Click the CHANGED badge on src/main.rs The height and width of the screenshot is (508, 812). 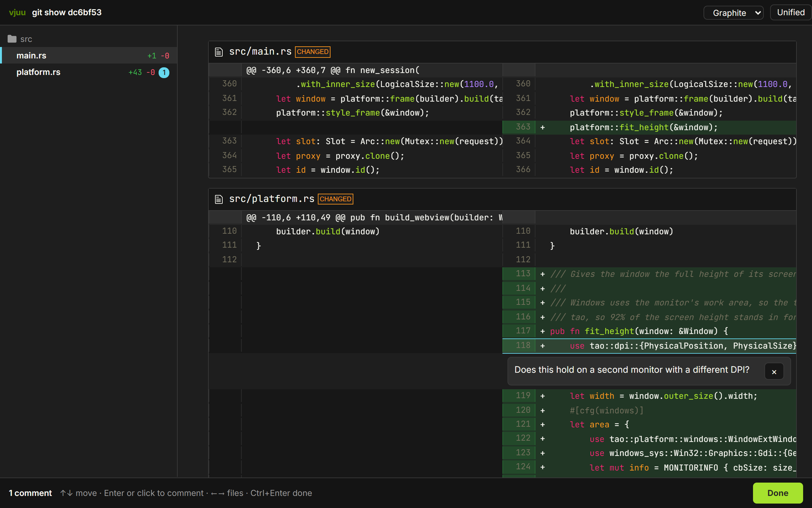coord(313,52)
